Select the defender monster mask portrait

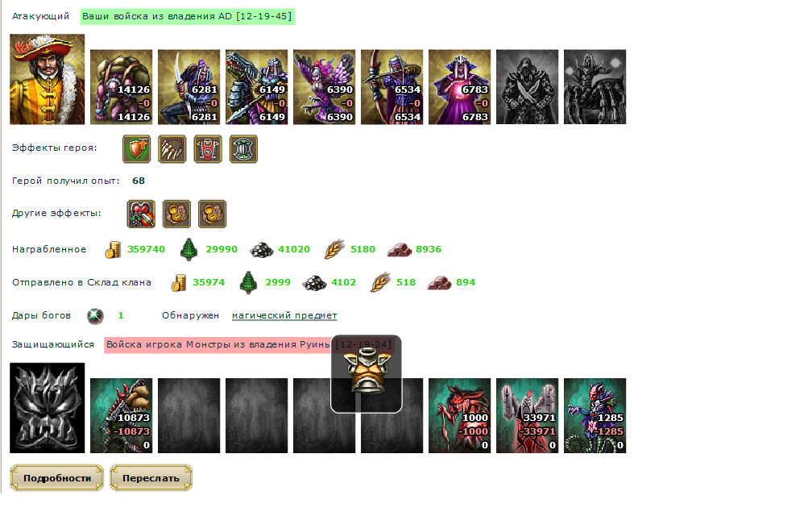coord(47,408)
